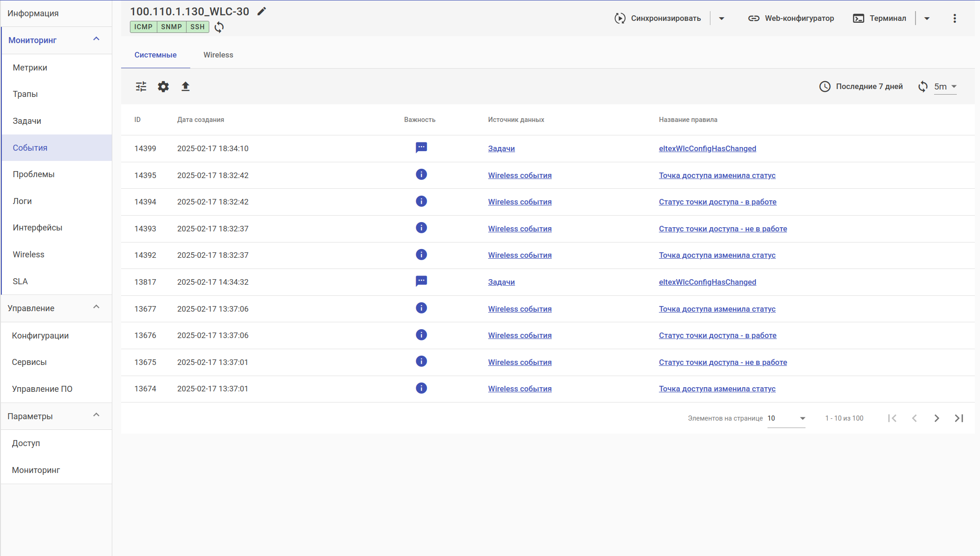The width and height of the screenshot is (980, 556).
Task: Open the filter sliders icon in toolbar
Action: click(x=141, y=87)
